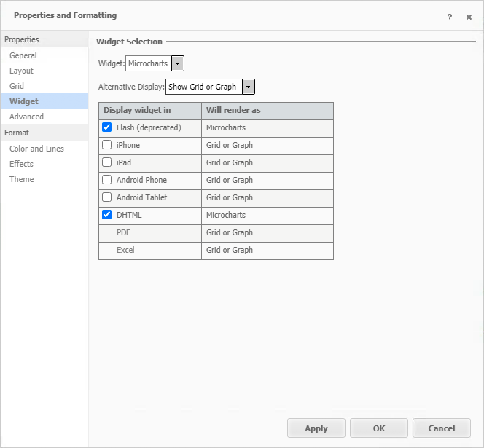This screenshot has height=448, width=484.
Task: Select the Effects format item
Action: [21, 164]
